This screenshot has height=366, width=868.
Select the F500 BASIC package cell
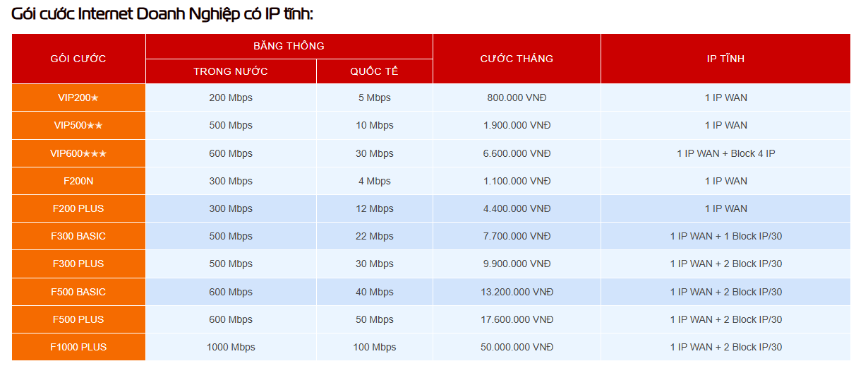tap(78, 292)
